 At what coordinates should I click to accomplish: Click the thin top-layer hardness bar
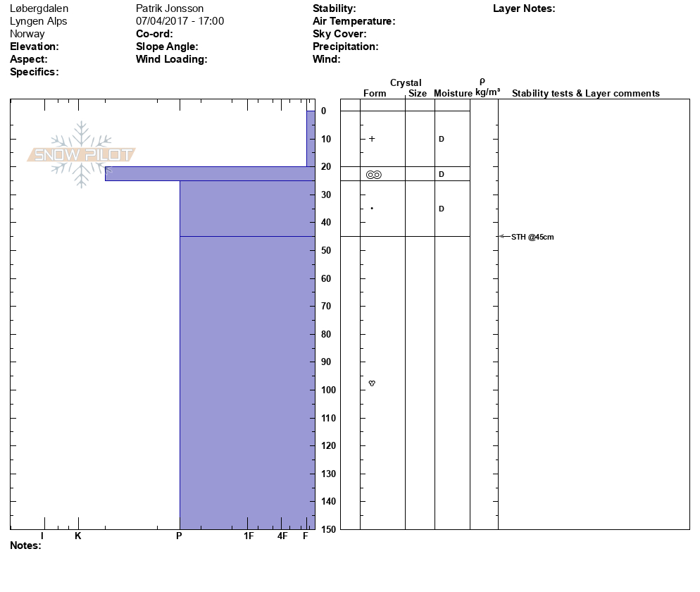point(311,138)
